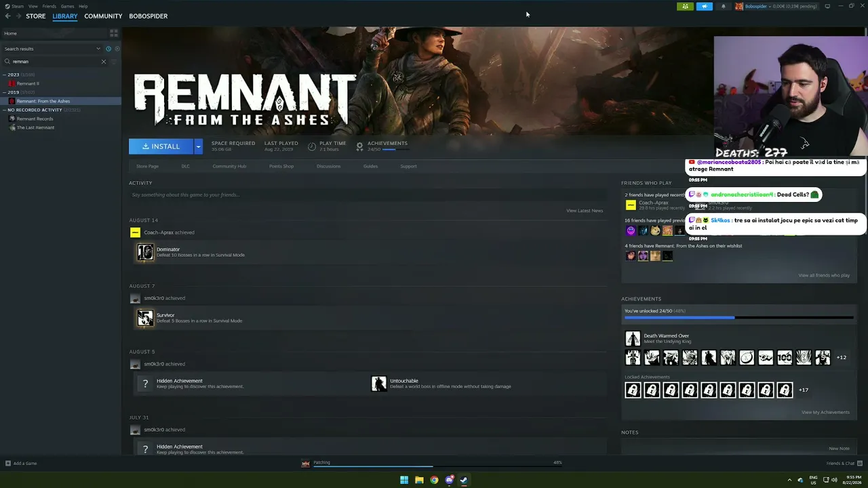Click the achievements progress bar
868x488 pixels.
[x=739, y=317]
